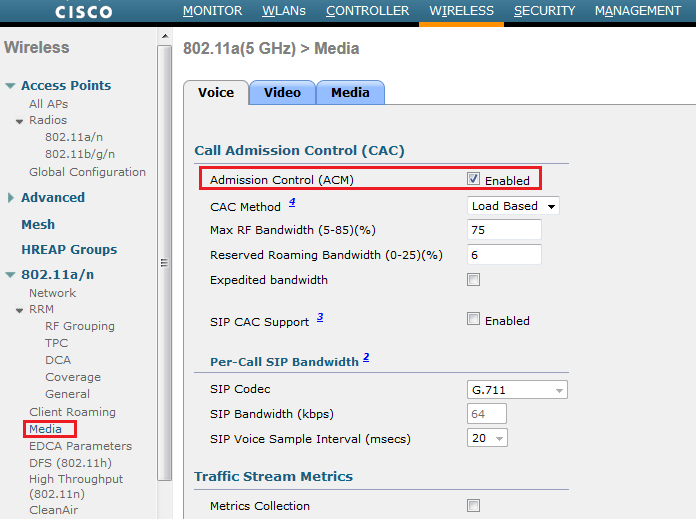Click the Cisco logo

[x=83, y=13]
